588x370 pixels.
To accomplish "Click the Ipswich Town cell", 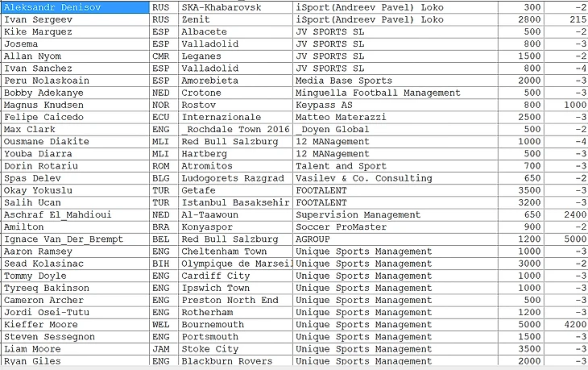I will point(235,288).
